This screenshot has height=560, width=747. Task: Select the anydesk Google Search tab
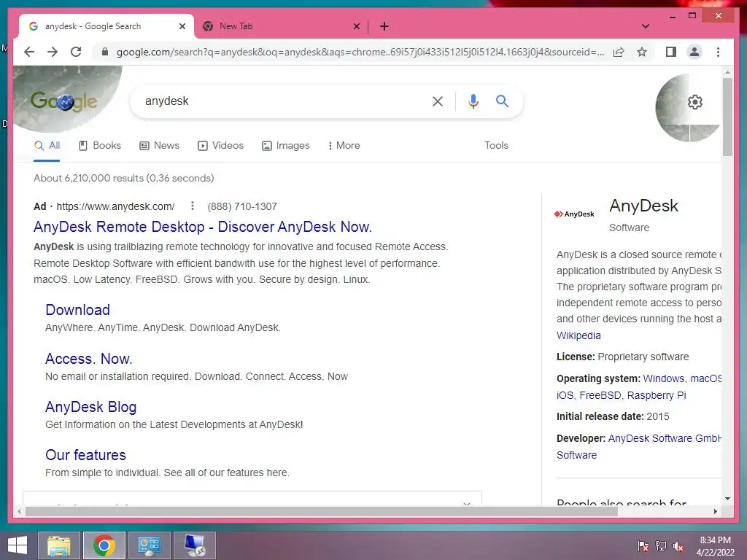pyautogui.click(x=107, y=26)
